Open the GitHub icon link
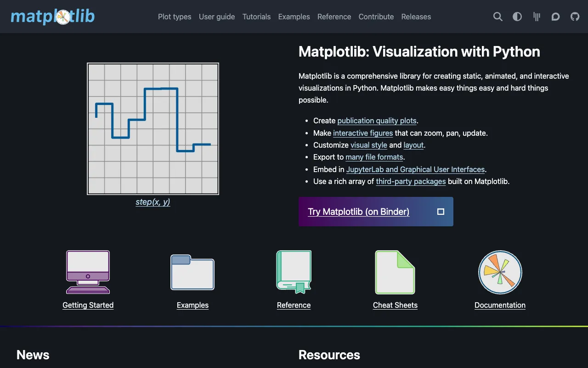588x368 pixels. [575, 17]
